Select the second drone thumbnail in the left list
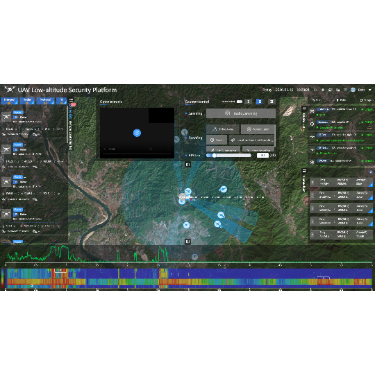Image resolution: width=375 pixels, height=375 pixels. (x=6, y=149)
